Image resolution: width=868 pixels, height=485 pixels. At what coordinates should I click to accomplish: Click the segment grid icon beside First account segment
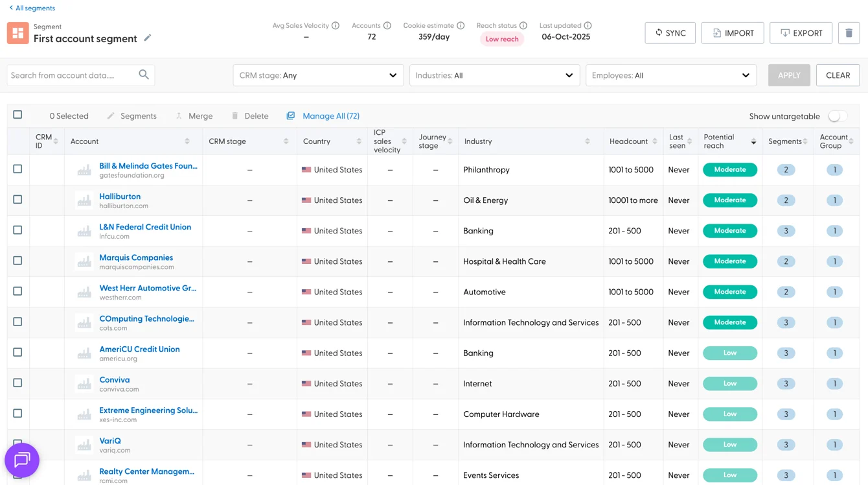tap(18, 33)
